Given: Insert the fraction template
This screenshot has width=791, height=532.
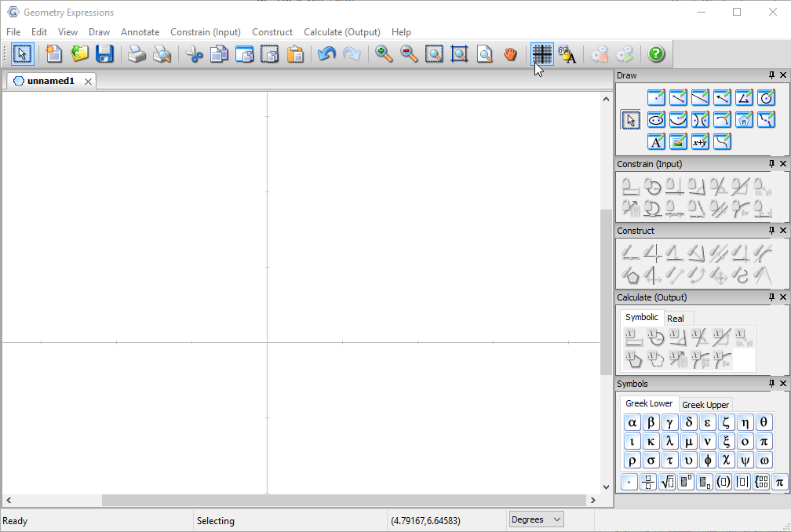Looking at the screenshot, I should click(648, 482).
